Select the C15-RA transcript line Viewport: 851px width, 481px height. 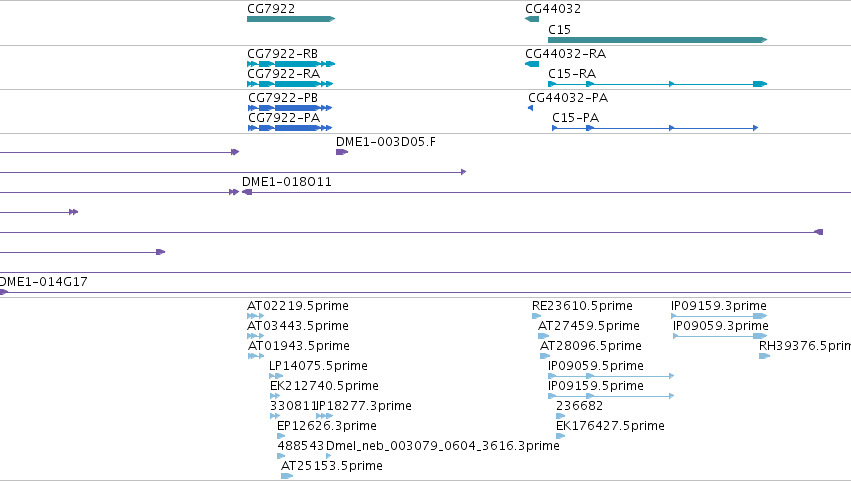click(657, 84)
